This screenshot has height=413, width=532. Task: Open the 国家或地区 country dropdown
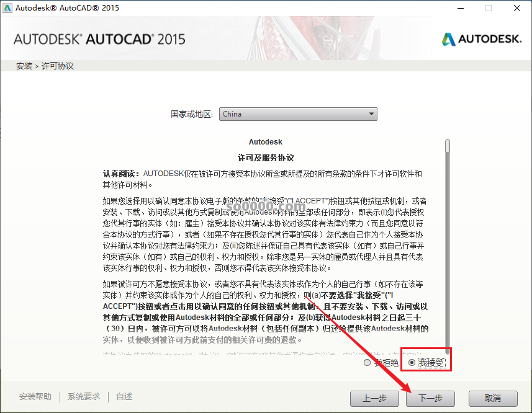pos(298,114)
